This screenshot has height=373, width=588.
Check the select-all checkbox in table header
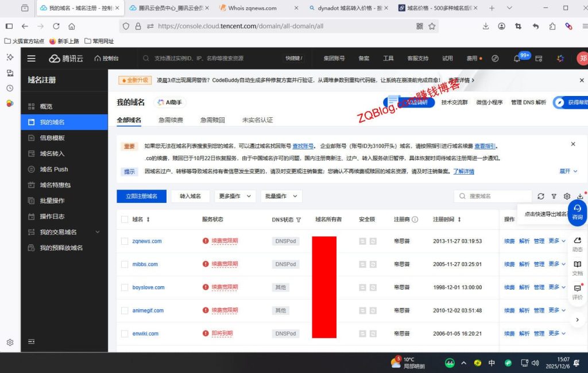tap(125, 219)
